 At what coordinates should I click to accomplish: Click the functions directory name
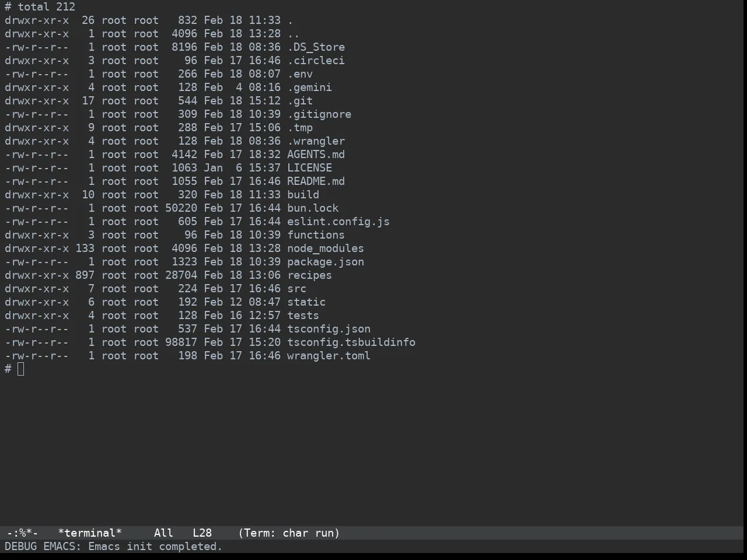(x=316, y=235)
